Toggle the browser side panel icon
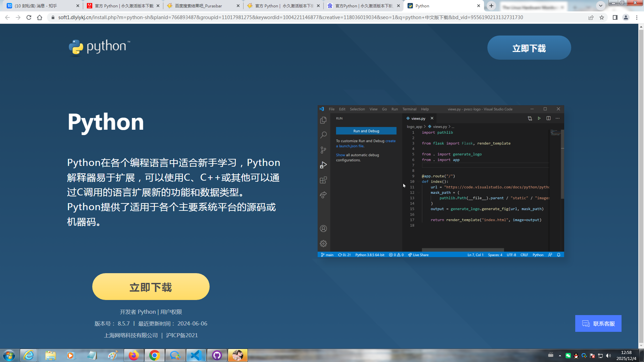The image size is (644, 362). [x=615, y=17]
